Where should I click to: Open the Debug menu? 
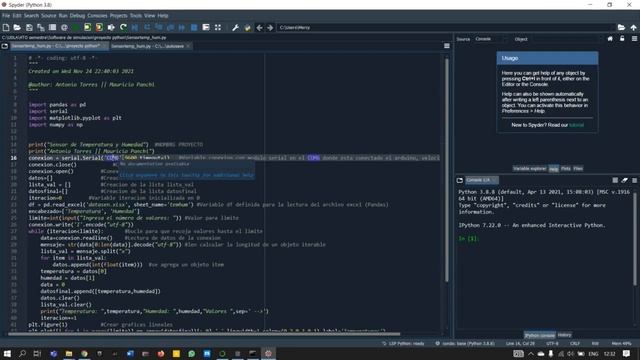pos(77,16)
